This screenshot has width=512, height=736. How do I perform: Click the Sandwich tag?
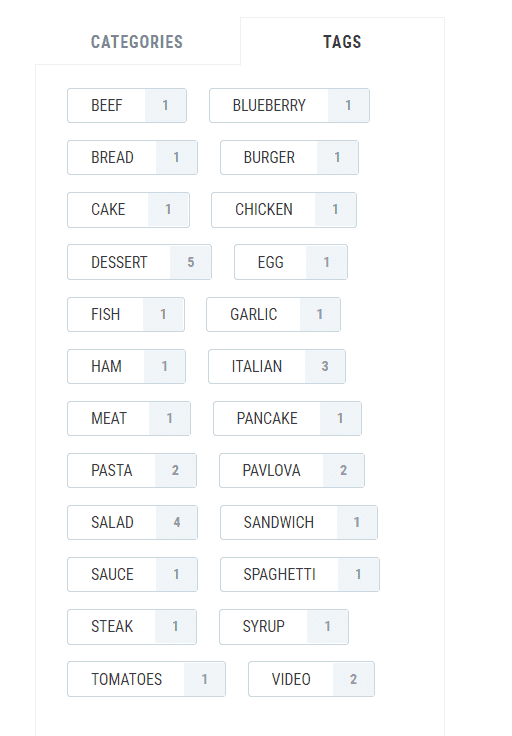pyautogui.click(x=299, y=523)
